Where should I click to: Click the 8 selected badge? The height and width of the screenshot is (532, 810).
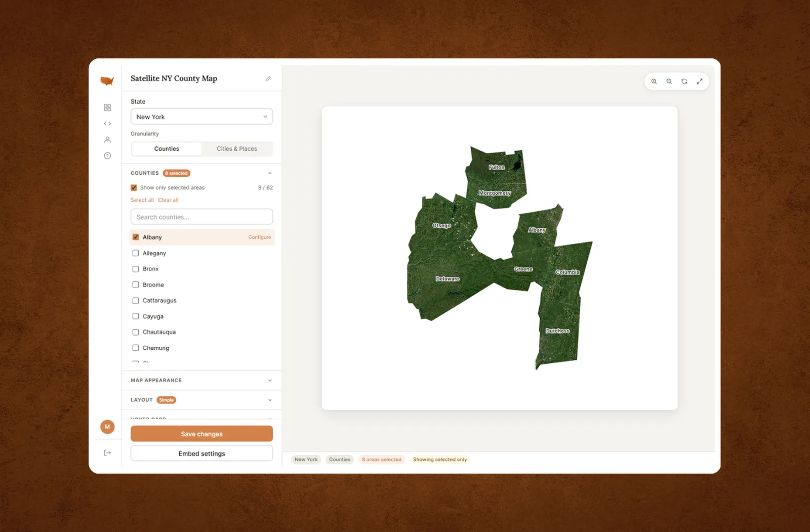point(176,173)
